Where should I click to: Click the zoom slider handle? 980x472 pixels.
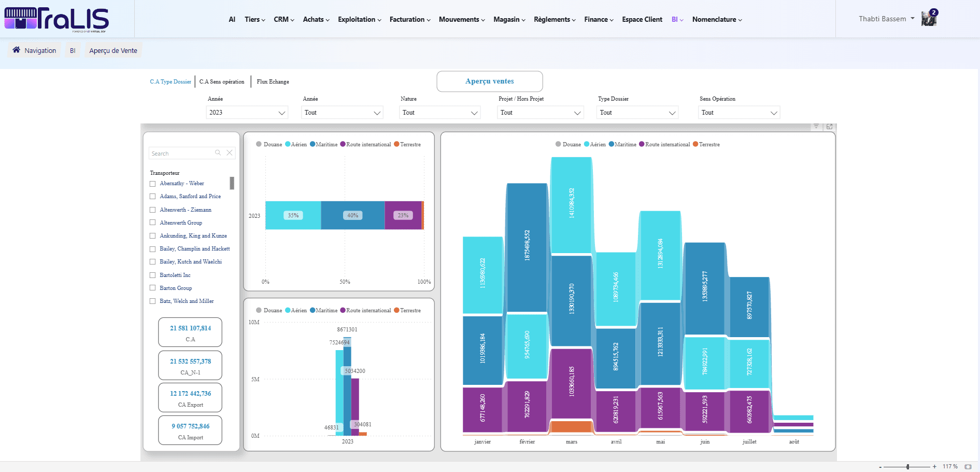tap(908, 467)
